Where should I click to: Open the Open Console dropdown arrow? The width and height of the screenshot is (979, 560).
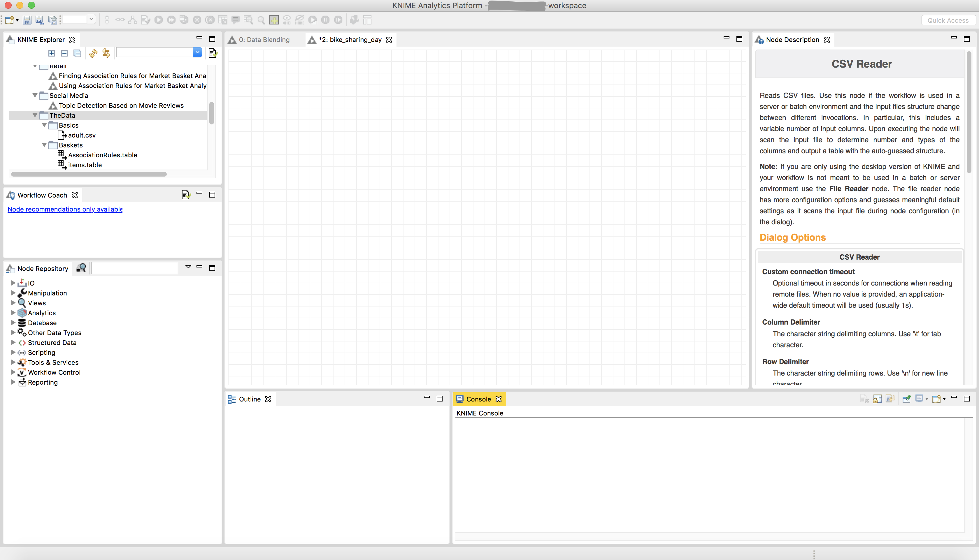944,399
